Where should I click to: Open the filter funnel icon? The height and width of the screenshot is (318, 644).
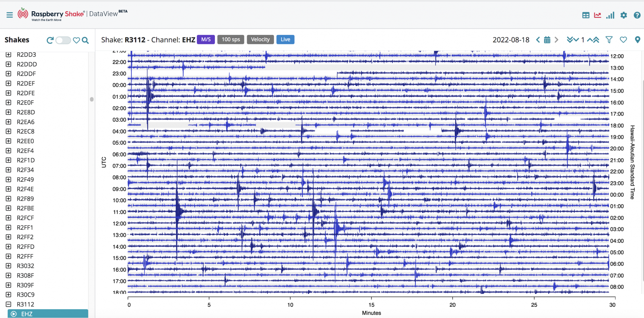[609, 40]
